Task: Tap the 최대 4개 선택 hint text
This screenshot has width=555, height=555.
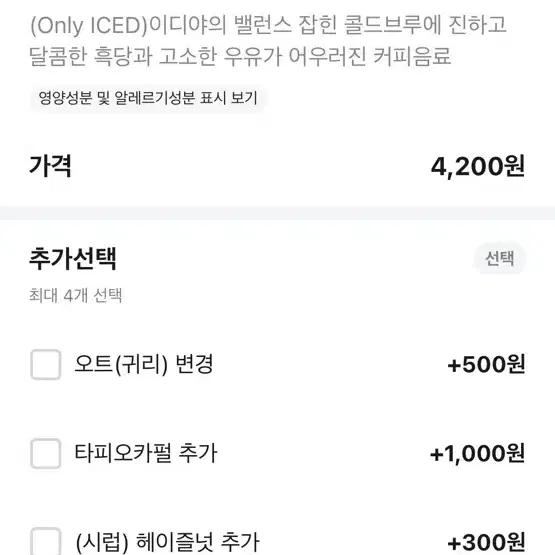Action: click(x=75, y=295)
